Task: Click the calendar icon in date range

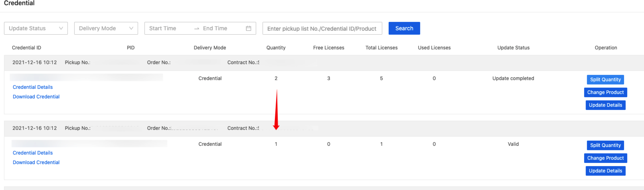Action: (x=248, y=28)
